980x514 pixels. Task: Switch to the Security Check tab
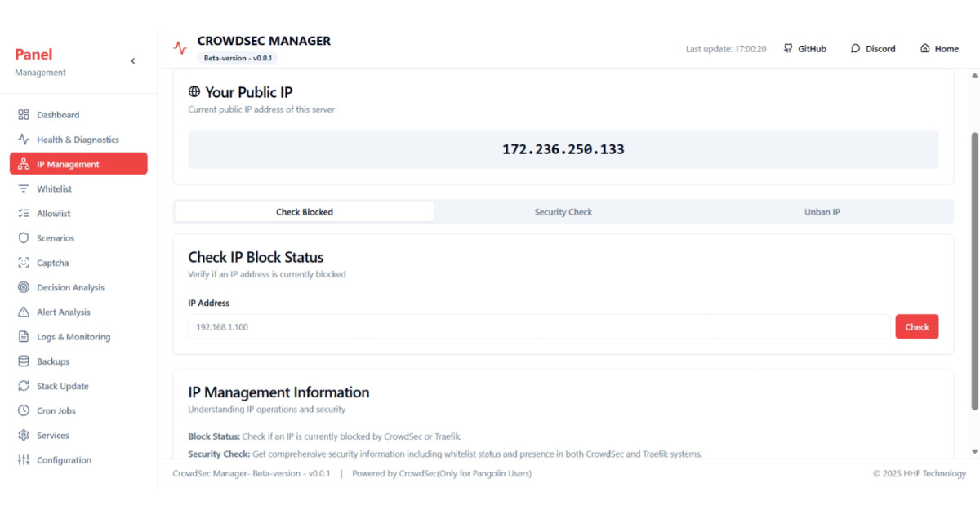pyautogui.click(x=563, y=212)
